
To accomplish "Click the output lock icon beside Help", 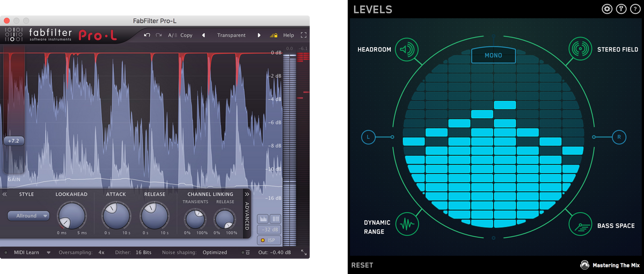I will point(274,35).
